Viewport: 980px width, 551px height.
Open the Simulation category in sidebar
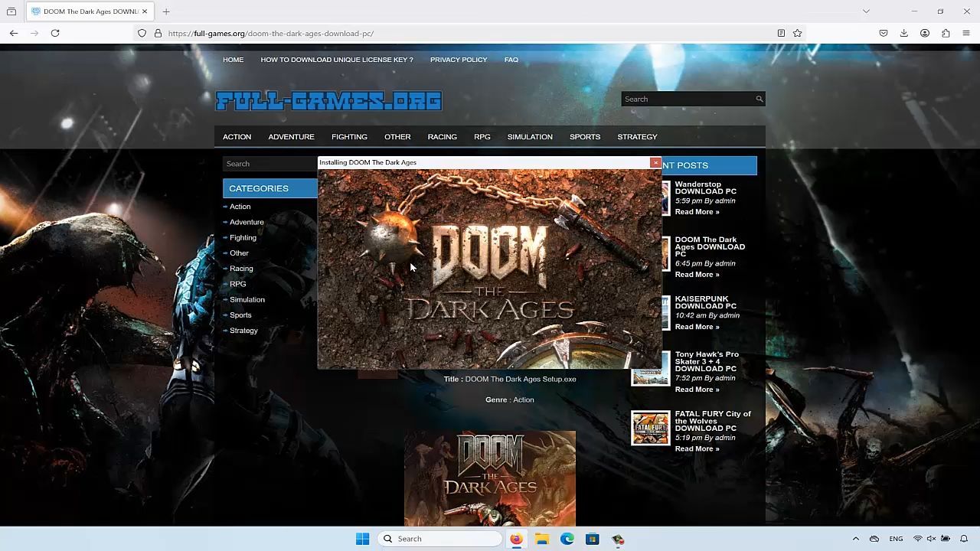pos(247,299)
